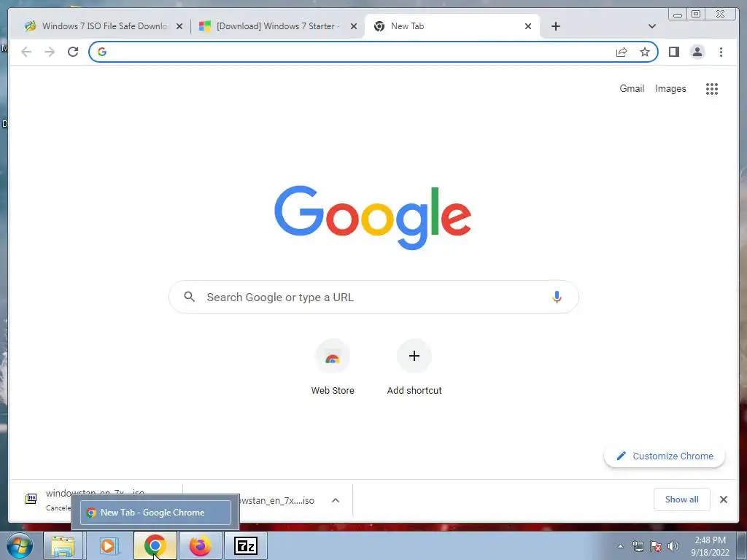
Task: Close the New Tab tab
Action: (528, 26)
